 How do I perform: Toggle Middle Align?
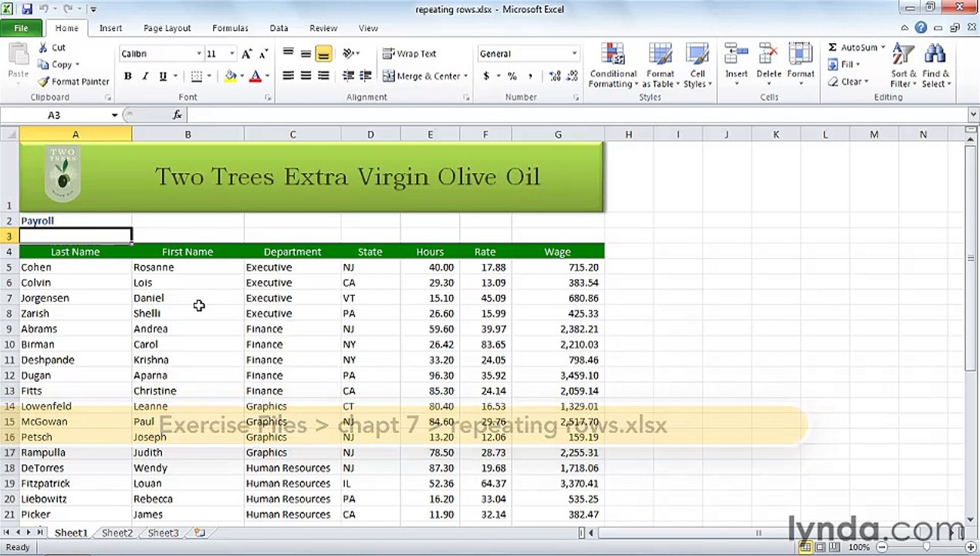point(306,53)
